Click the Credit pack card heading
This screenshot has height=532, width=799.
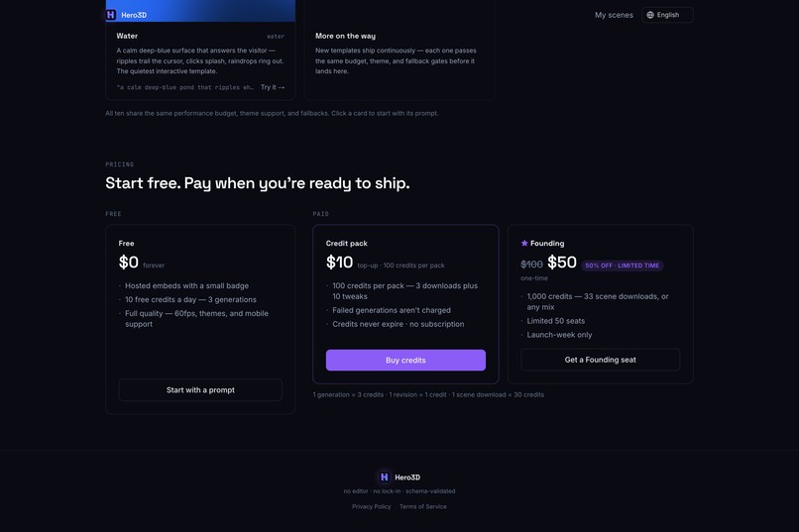pyautogui.click(x=347, y=244)
